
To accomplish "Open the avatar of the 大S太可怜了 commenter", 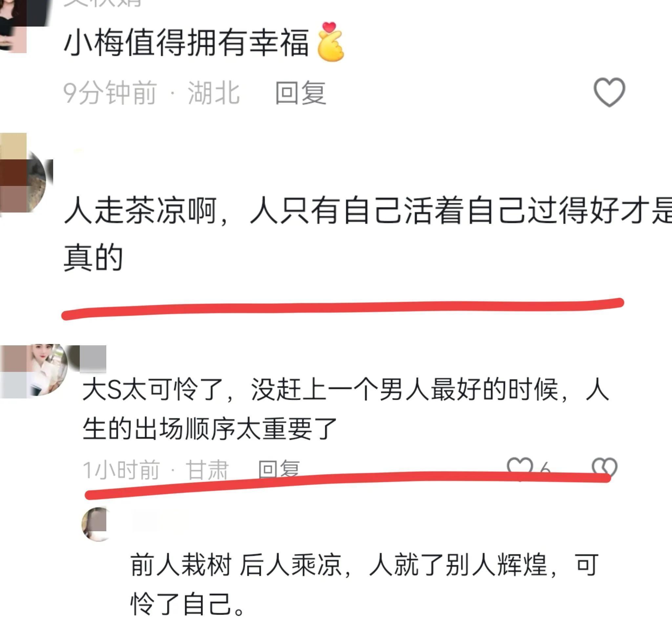I will 34,370.
